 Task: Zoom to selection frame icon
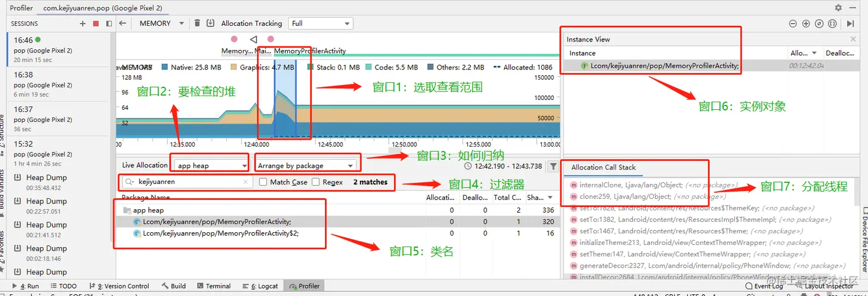tap(832, 24)
